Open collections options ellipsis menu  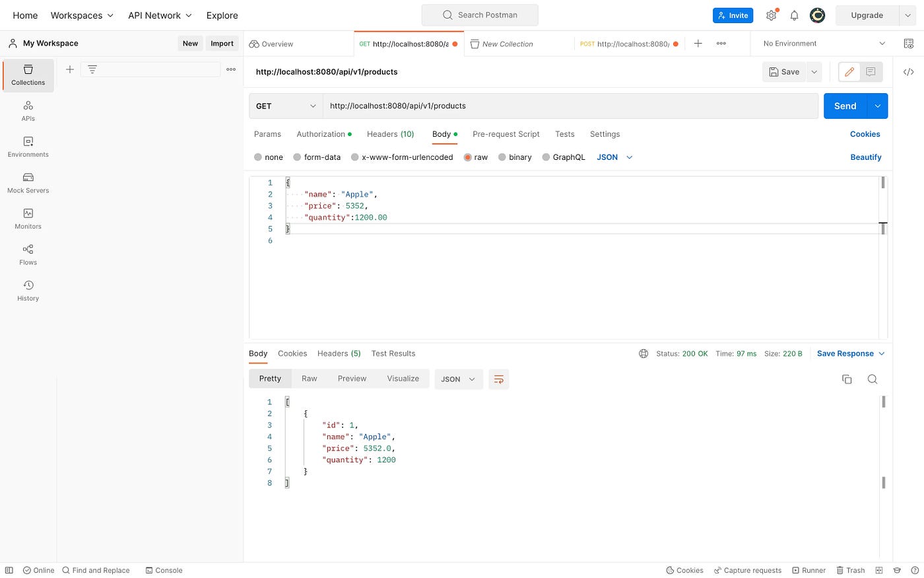click(231, 69)
